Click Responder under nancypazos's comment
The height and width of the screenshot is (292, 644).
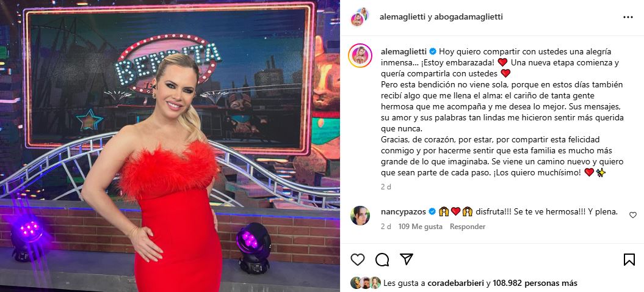click(x=468, y=227)
